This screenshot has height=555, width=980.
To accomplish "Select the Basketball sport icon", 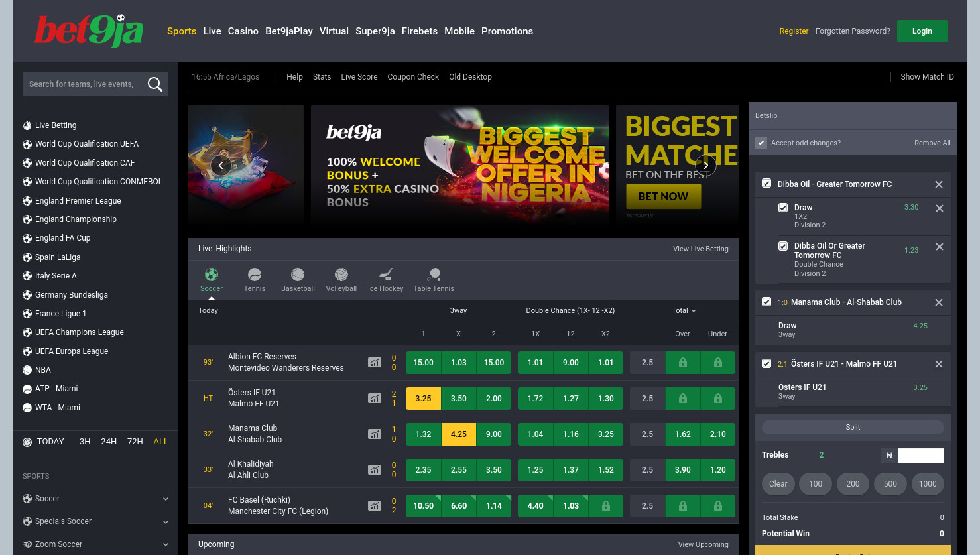I will [298, 280].
